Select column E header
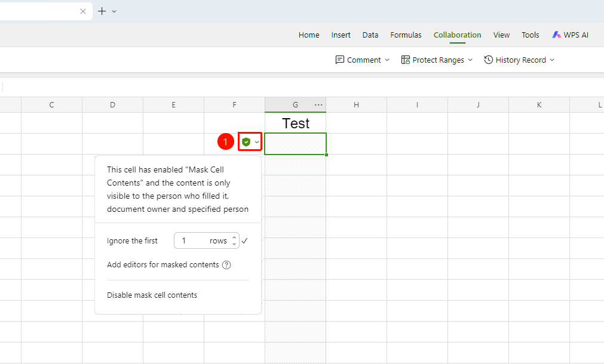This screenshot has height=364, width=604. tap(174, 104)
